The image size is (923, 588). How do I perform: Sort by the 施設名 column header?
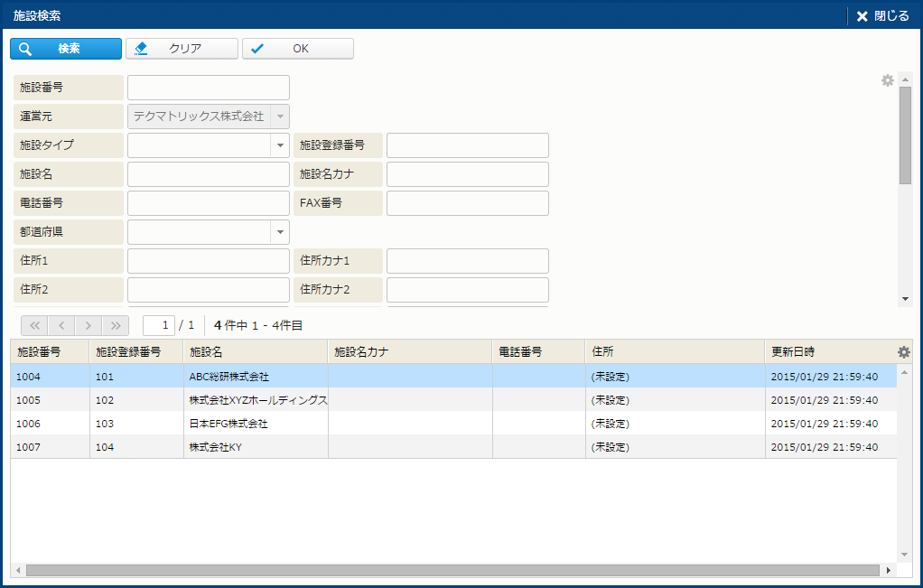255,351
